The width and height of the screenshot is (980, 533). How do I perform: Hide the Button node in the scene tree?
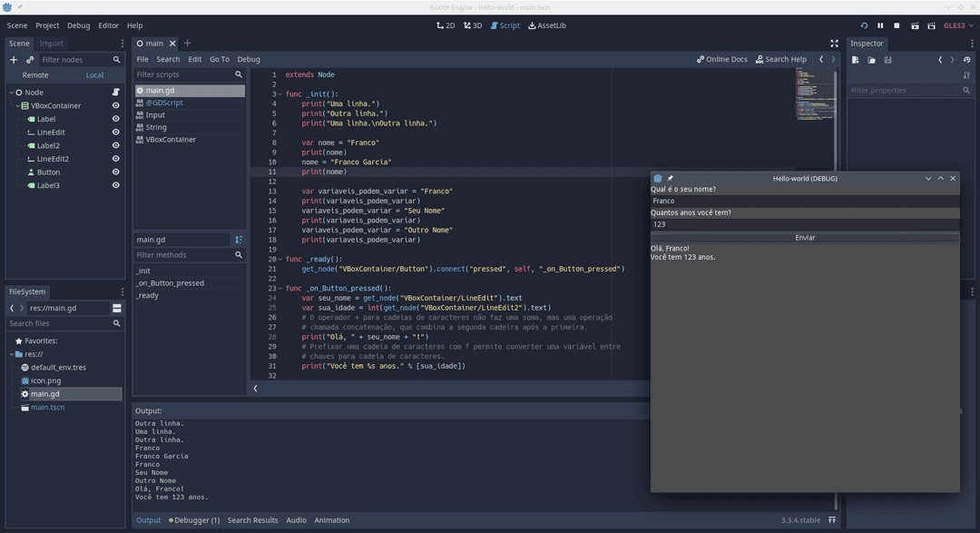(x=115, y=172)
